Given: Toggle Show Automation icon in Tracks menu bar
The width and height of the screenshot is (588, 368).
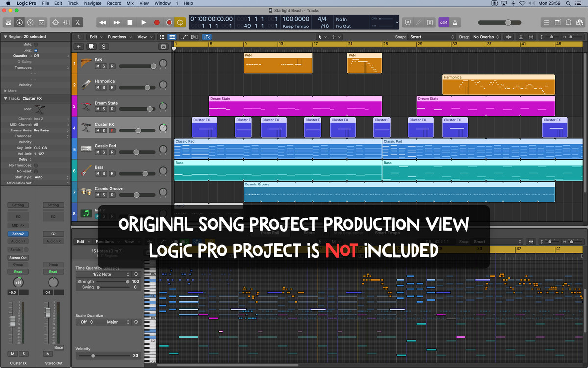Looking at the screenshot, I should click(x=184, y=37).
